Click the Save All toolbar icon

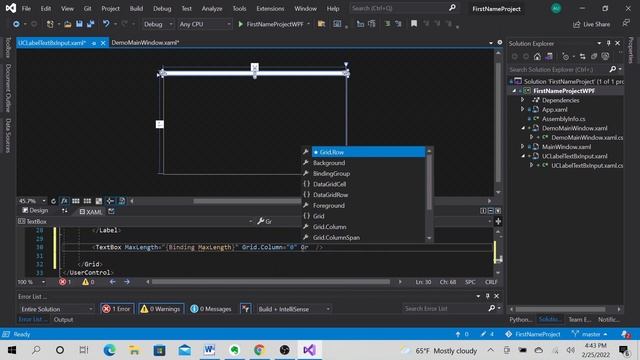click(x=90, y=24)
